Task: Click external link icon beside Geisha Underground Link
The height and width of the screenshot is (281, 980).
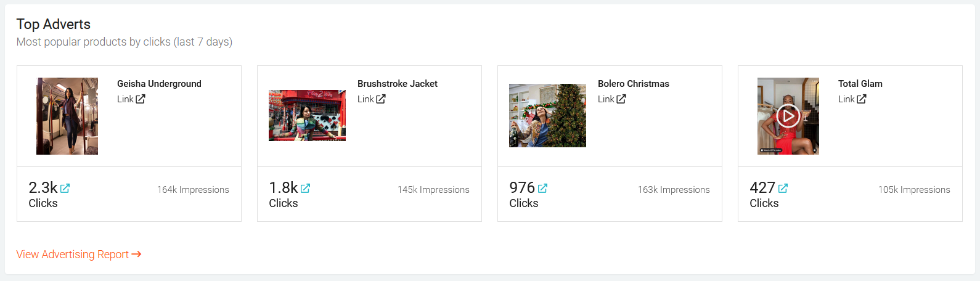Action: point(141,99)
